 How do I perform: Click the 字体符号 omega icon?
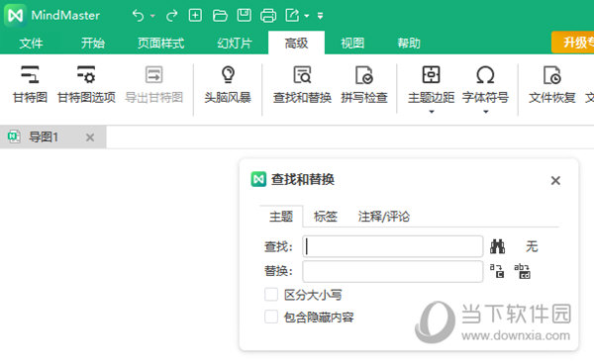pyautogui.click(x=485, y=74)
